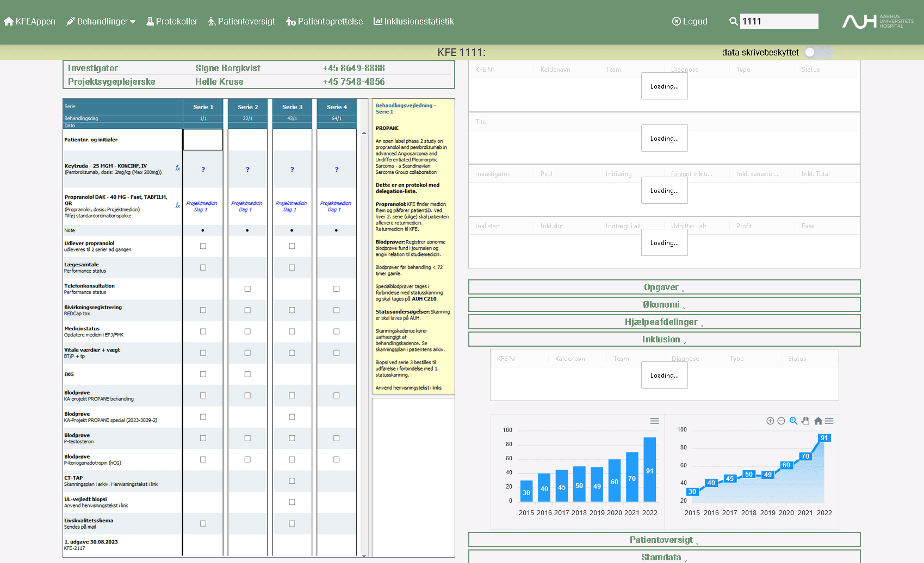Click the search input containing 1111
The width and height of the screenshot is (924, 563).
tap(779, 21)
